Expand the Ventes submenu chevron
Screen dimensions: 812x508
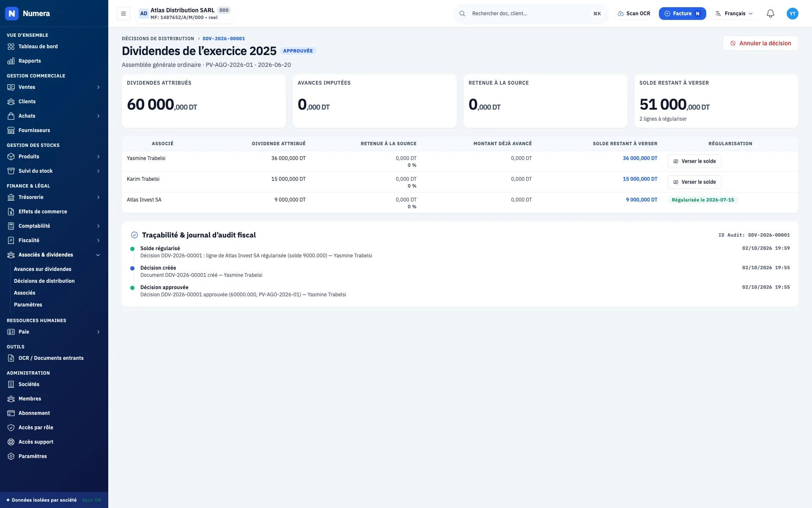coord(98,87)
